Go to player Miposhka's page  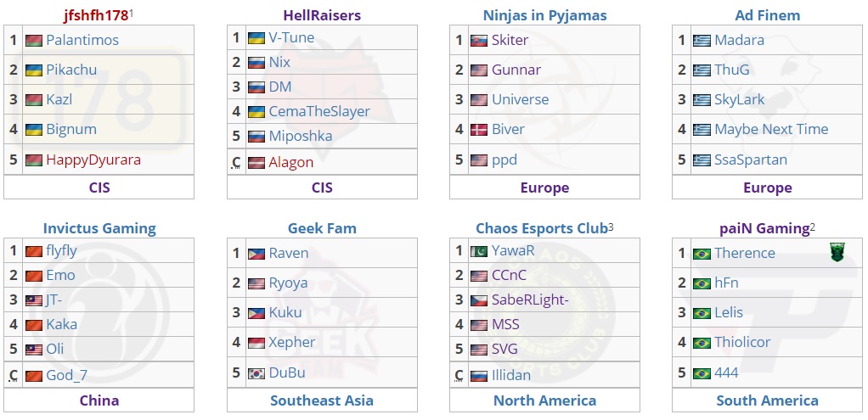tap(300, 136)
